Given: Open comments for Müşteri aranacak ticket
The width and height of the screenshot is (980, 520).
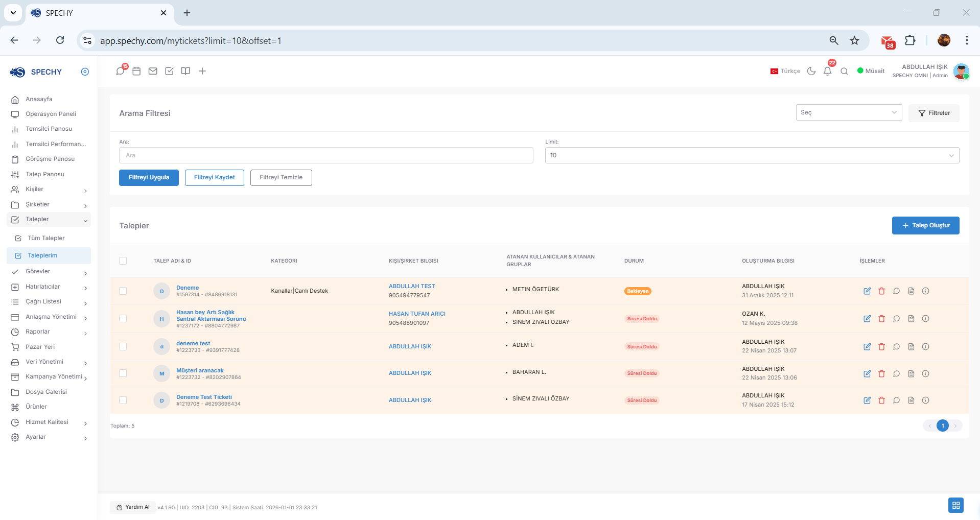Looking at the screenshot, I should (x=896, y=374).
